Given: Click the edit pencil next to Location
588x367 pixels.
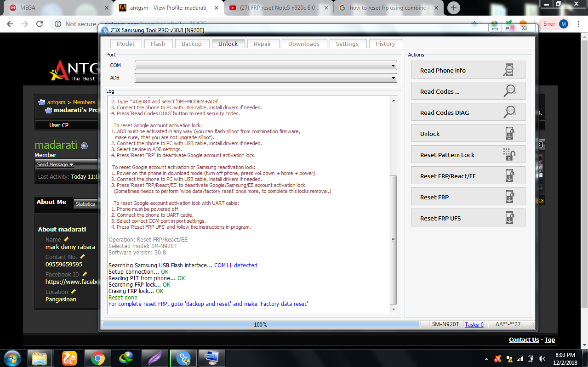Looking at the screenshot, I should (x=73, y=292).
